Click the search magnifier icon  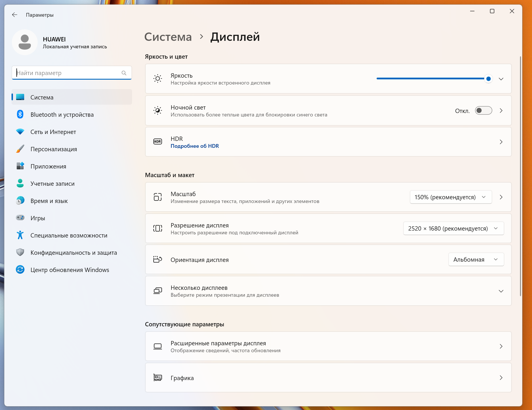(124, 73)
